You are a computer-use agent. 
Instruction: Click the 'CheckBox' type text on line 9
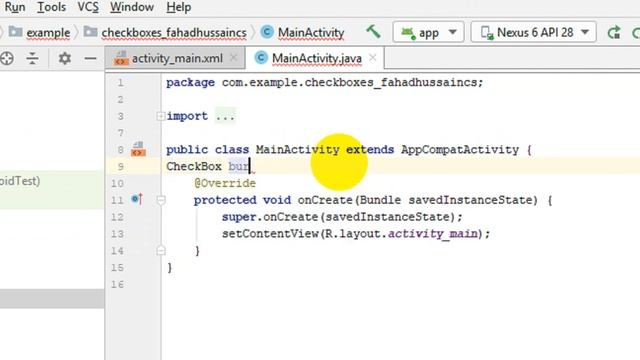(x=194, y=167)
